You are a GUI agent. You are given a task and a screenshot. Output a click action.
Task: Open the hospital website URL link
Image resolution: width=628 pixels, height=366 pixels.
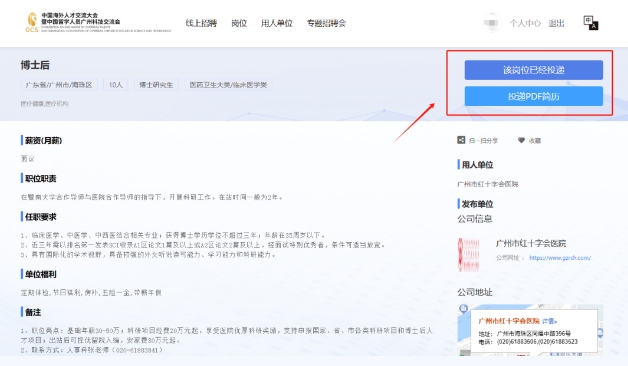click(x=560, y=257)
